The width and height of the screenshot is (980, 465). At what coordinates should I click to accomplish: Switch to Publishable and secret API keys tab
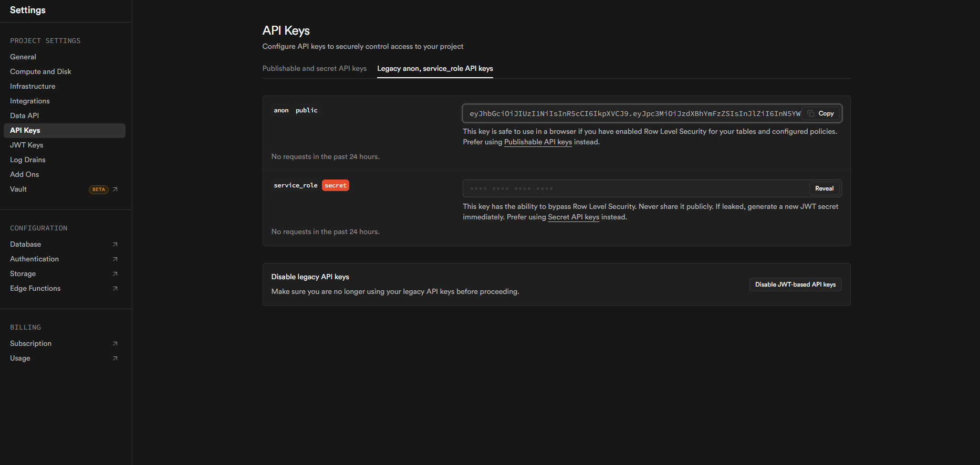coord(314,69)
